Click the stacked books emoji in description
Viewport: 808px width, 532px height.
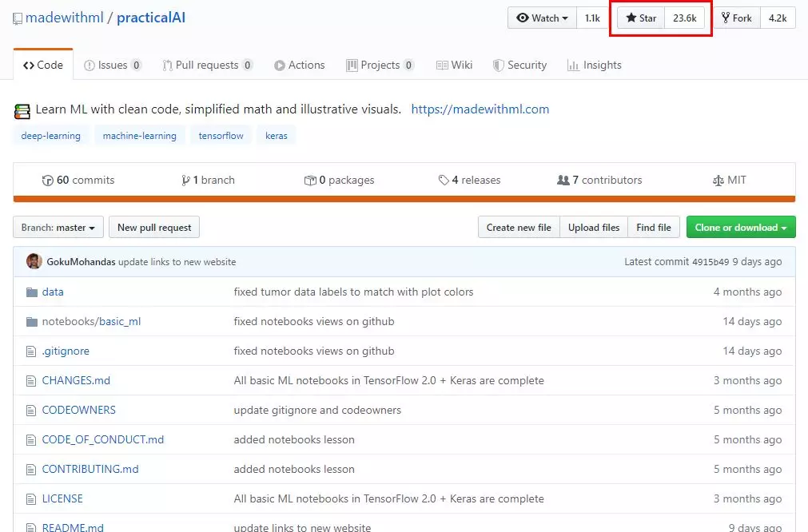tap(22, 111)
